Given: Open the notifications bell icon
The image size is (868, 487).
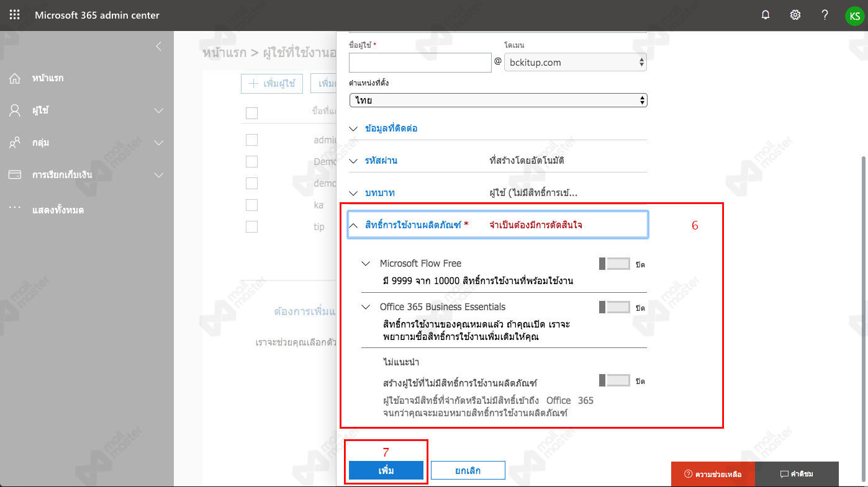Looking at the screenshot, I should [766, 16].
